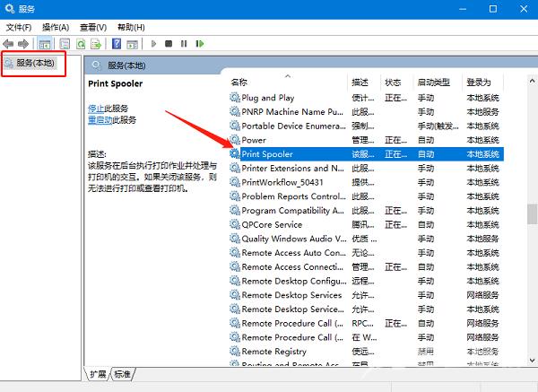Click the 服务(本地) header in details pane
Image resolution: width=538 pixels, height=392 pixels.
point(126,65)
